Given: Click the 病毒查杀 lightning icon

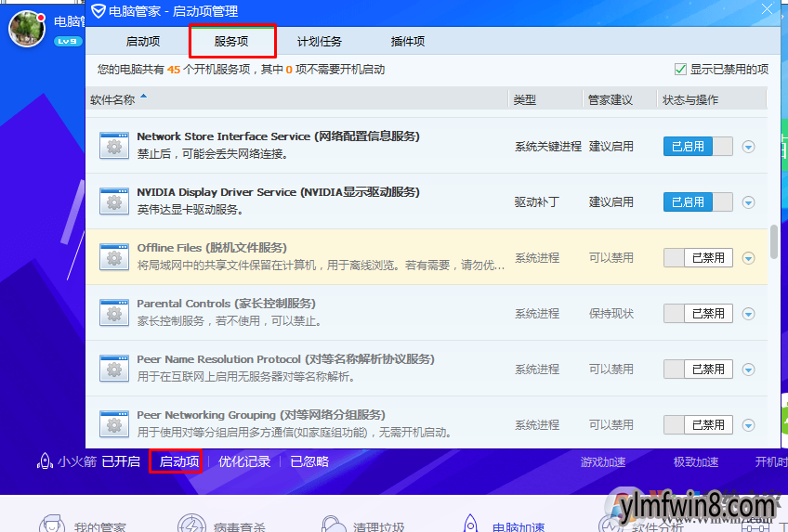Looking at the screenshot, I should 192,523.
